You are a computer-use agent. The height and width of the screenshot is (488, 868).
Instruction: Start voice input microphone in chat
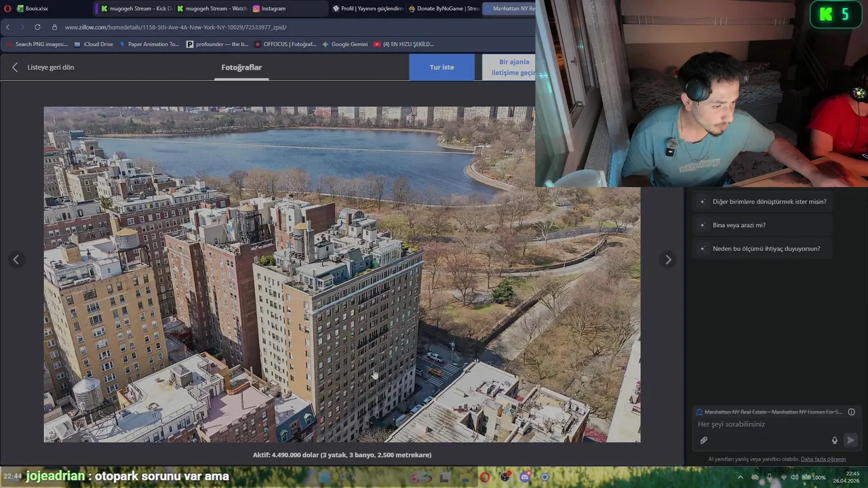[835, 440]
